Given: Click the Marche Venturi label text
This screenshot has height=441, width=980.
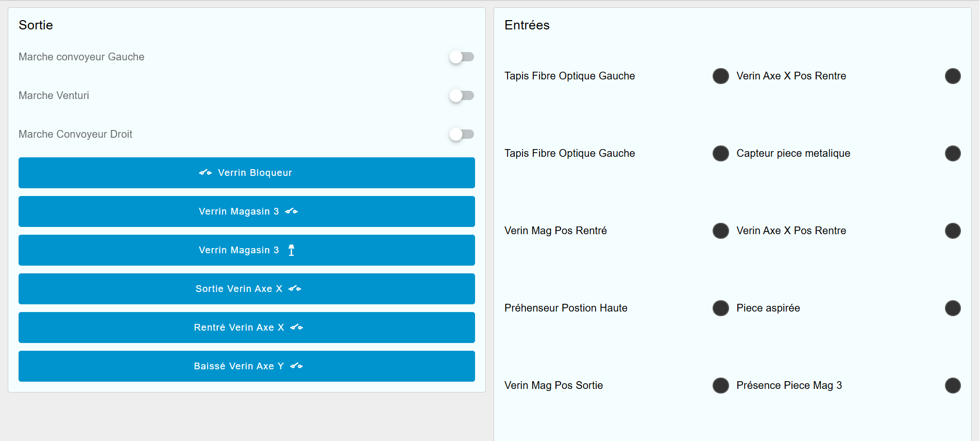Looking at the screenshot, I should click(54, 95).
